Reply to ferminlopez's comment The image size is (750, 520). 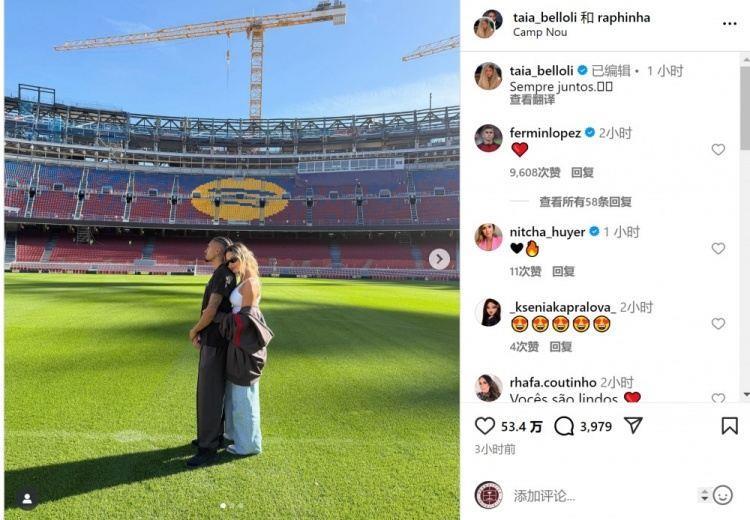tap(582, 172)
